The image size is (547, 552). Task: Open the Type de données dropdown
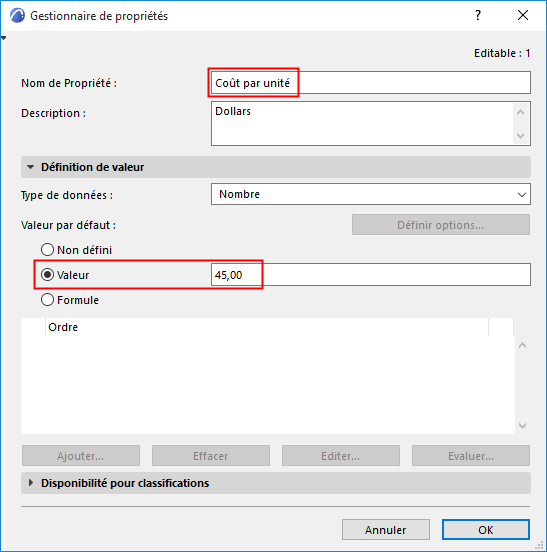click(x=371, y=194)
